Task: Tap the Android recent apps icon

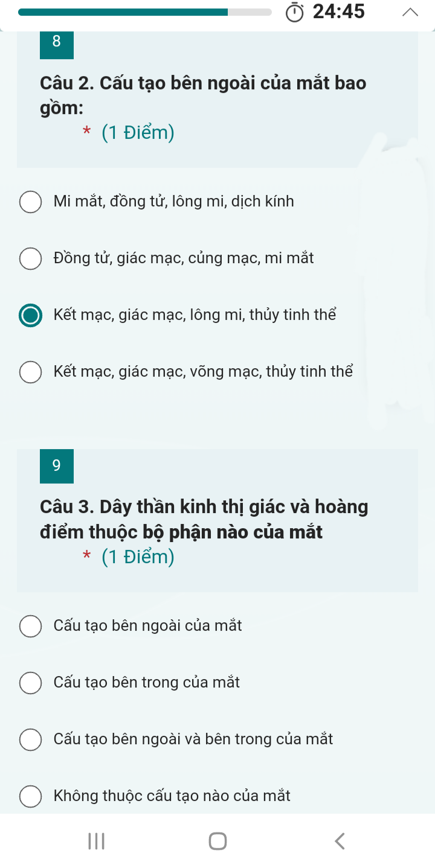Action: click(x=96, y=841)
